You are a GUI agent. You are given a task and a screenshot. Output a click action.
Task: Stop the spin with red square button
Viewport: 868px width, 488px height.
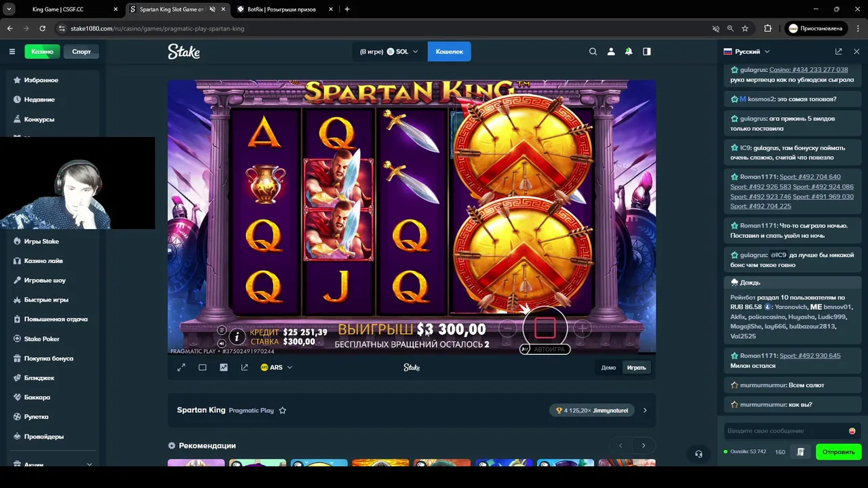545,328
